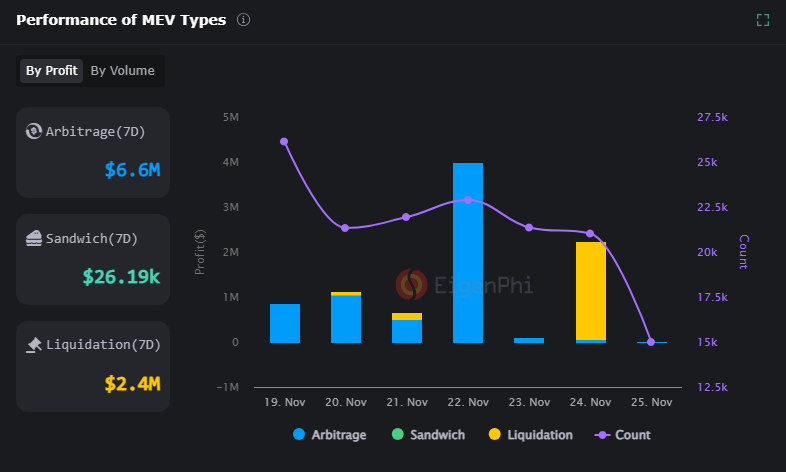Click the 22. Nov blue arbitrage bar
Screen dimensions: 786x472
(468, 253)
